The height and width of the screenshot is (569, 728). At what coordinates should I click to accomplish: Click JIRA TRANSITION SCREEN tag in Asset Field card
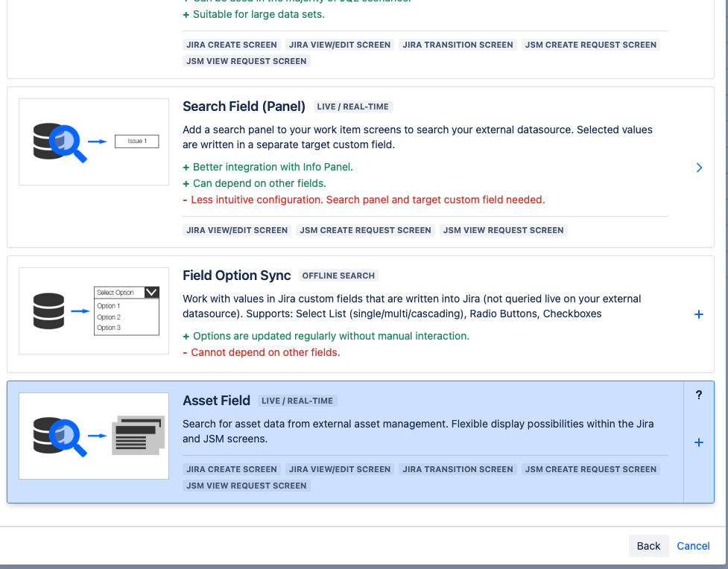point(458,469)
